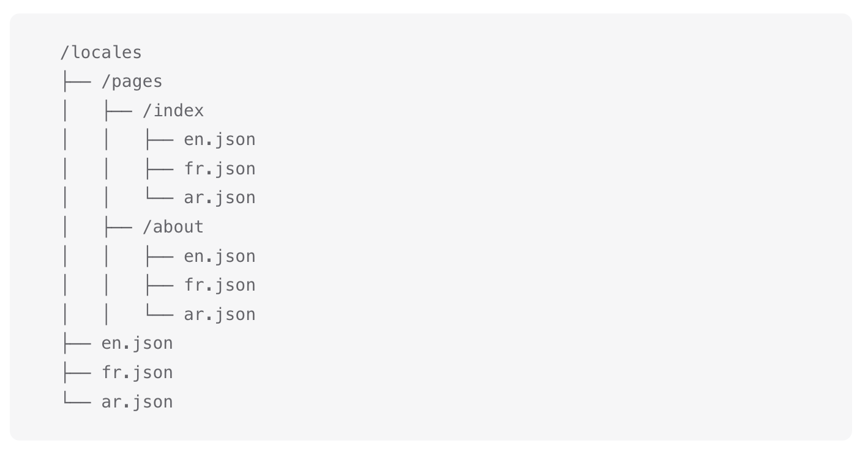Click the /about folder name

[x=173, y=227]
